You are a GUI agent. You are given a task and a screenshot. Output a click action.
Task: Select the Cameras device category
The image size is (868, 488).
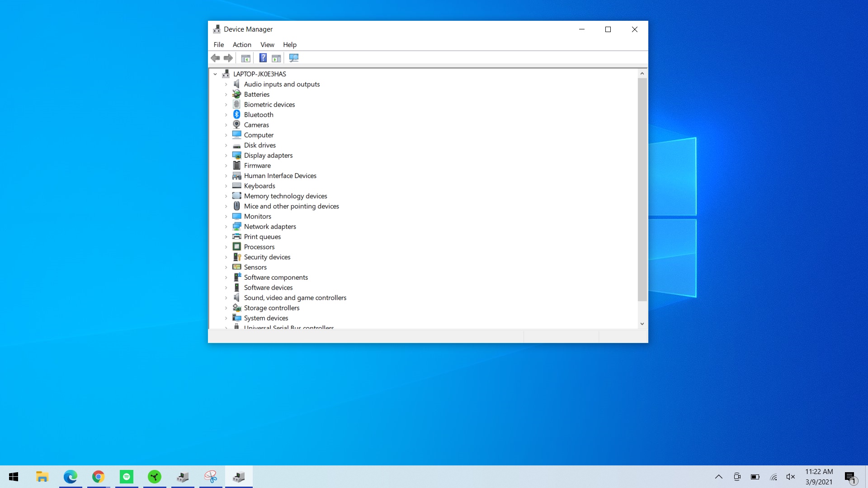(x=256, y=125)
